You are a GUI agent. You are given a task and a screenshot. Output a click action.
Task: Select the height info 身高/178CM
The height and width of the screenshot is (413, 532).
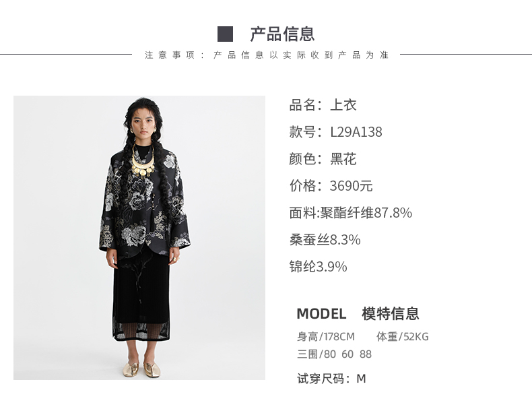(326, 337)
